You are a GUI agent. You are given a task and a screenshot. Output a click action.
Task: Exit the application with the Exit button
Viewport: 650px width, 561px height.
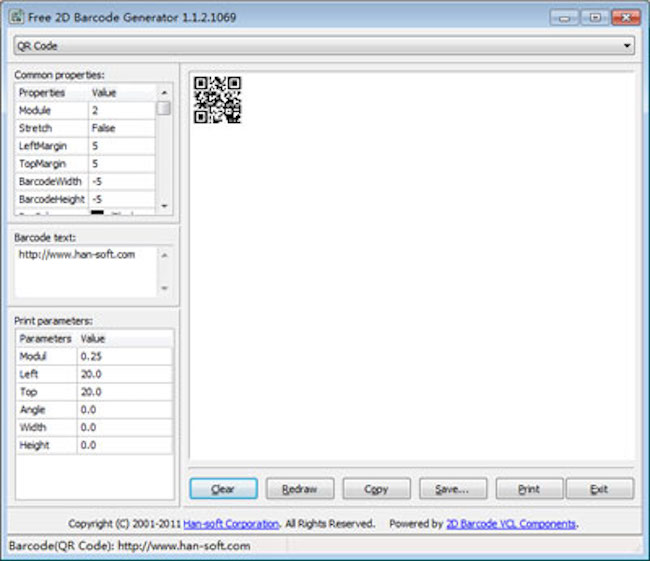(599, 489)
